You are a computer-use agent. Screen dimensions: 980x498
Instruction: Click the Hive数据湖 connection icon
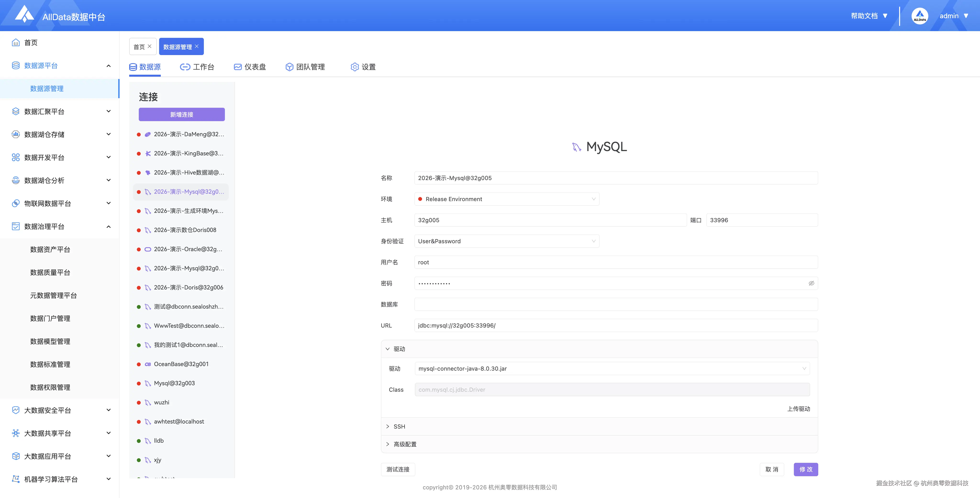tap(148, 172)
